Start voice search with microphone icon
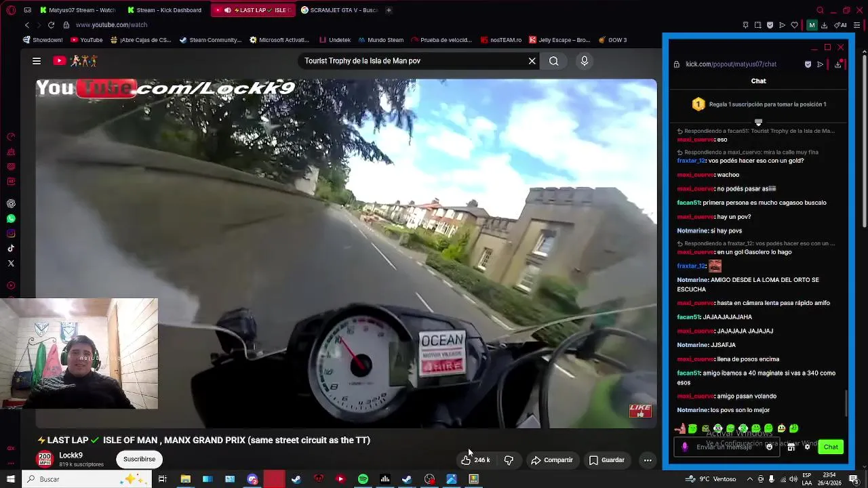This screenshot has width=868, height=488. [x=585, y=61]
